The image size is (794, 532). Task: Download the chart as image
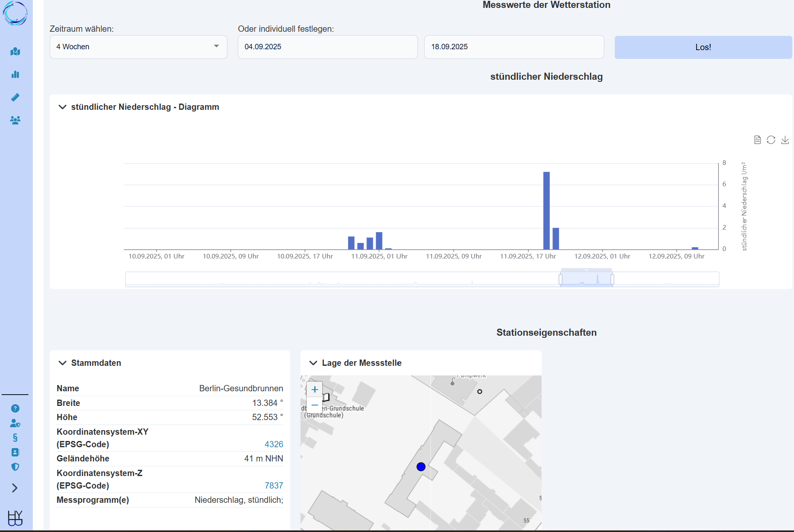785,140
